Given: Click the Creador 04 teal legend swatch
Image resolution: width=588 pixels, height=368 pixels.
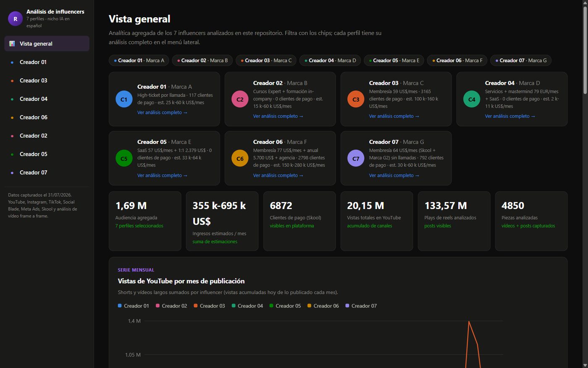Looking at the screenshot, I should click(x=234, y=306).
